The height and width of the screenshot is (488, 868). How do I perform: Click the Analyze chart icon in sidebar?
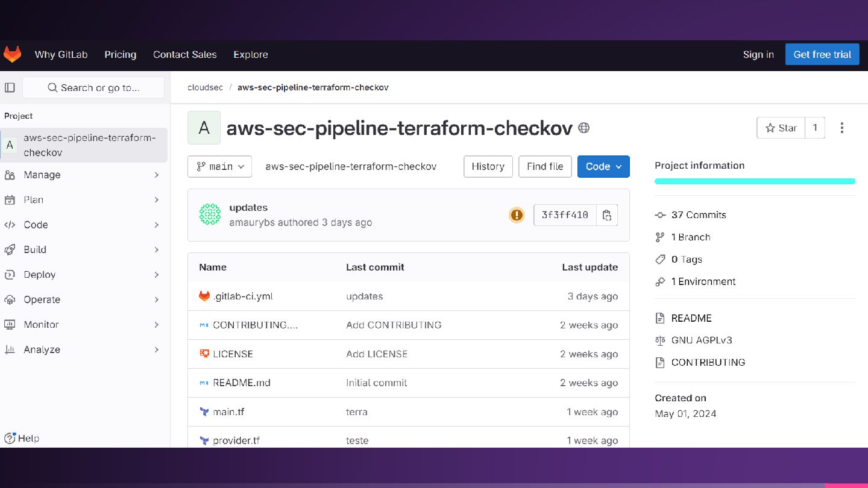(x=10, y=349)
